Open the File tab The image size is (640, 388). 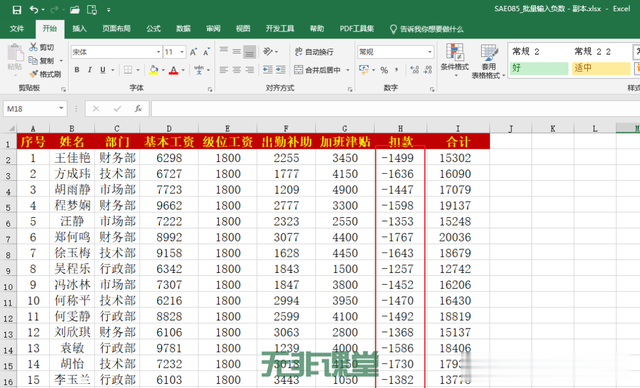[17, 29]
